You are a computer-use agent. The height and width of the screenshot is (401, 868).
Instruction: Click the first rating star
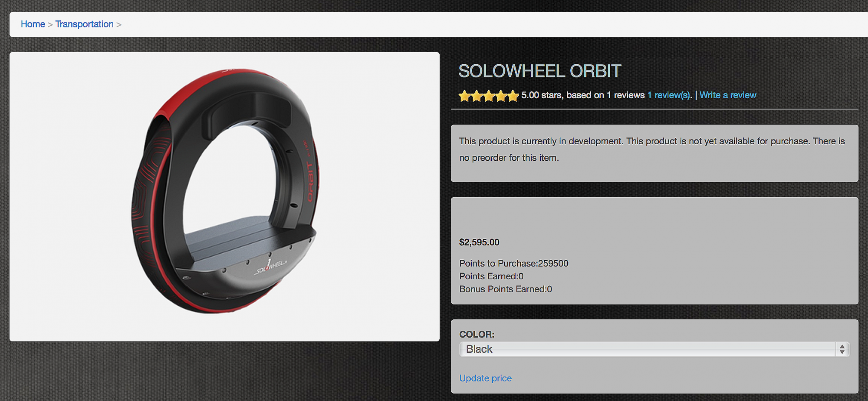(x=465, y=96)
